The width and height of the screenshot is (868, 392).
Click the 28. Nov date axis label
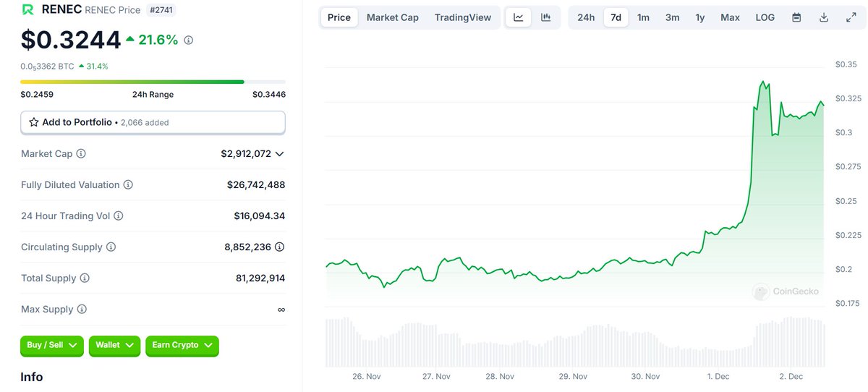(x=501, y=377)
